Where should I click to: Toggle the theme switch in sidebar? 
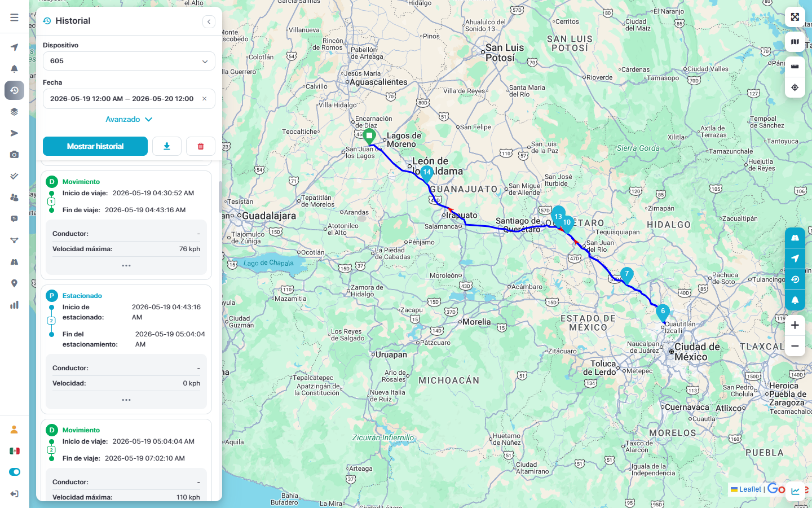point(14,472)
